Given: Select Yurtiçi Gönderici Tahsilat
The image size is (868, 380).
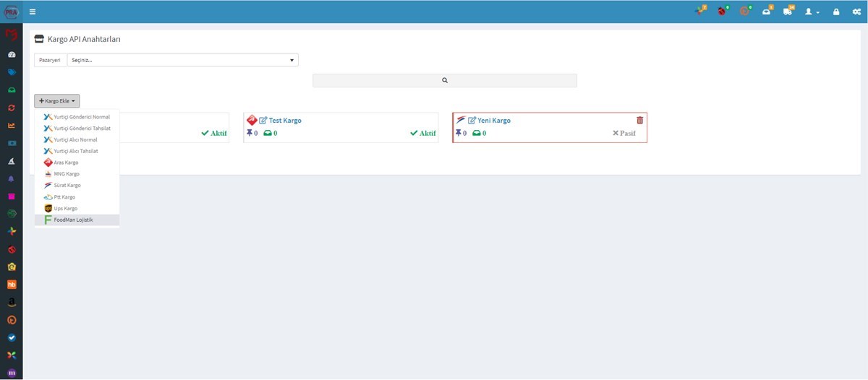Looking at the screenshot, I should tap(77, 128).
